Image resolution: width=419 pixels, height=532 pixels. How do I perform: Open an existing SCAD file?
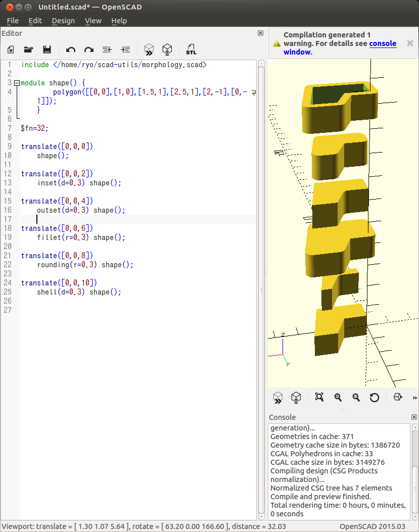28,49
